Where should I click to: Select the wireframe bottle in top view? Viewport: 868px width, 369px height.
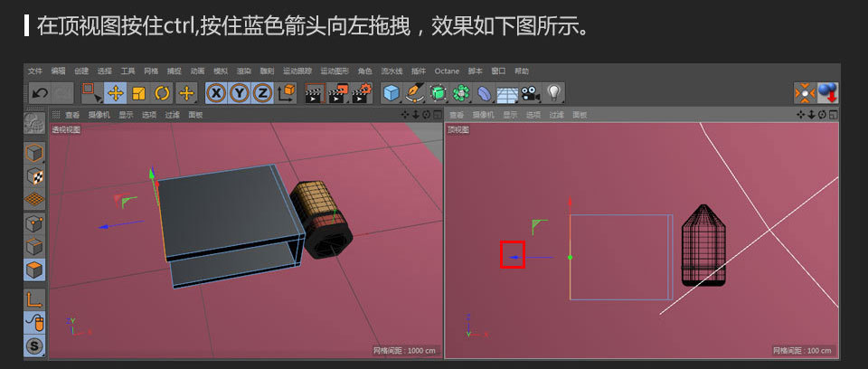(x=703, y=245)
